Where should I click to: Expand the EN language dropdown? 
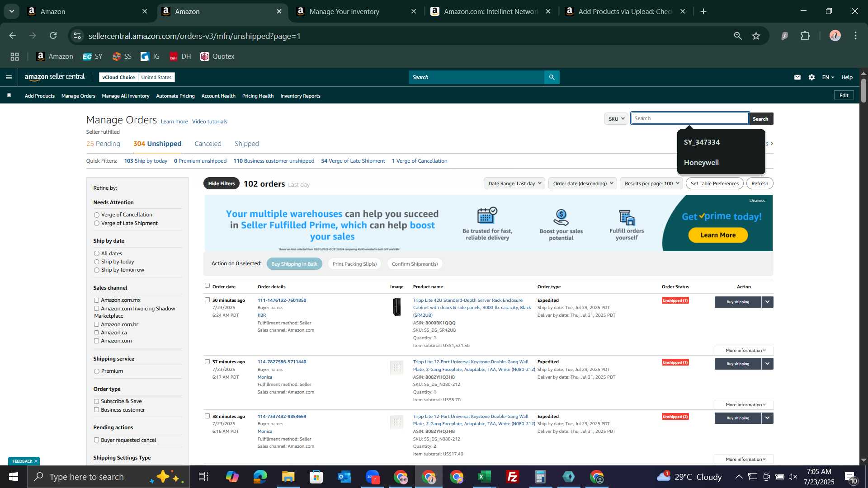pyautogui.click(x=828, y=77)
